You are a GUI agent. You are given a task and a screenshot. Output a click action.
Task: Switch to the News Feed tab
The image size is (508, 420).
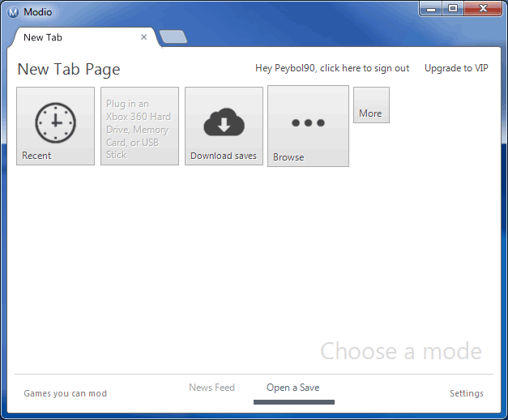(x=211, y=388)
